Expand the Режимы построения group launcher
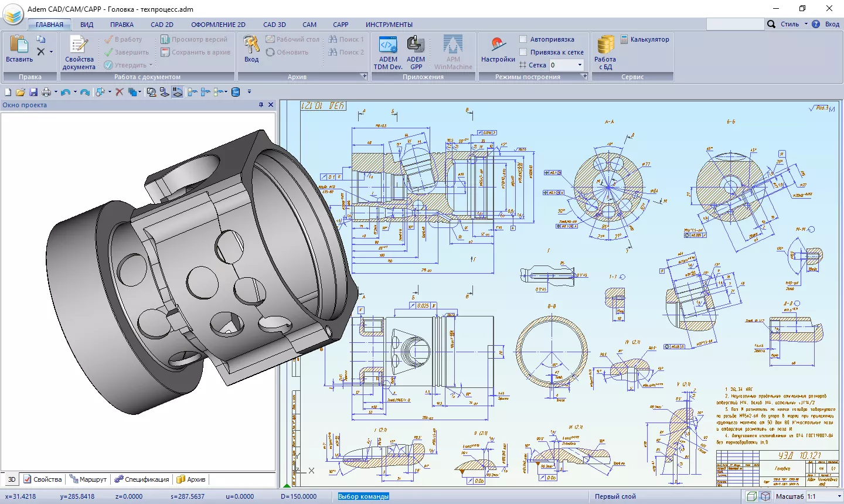Screen dimensions: 844x504 click(x=584, y=76)
